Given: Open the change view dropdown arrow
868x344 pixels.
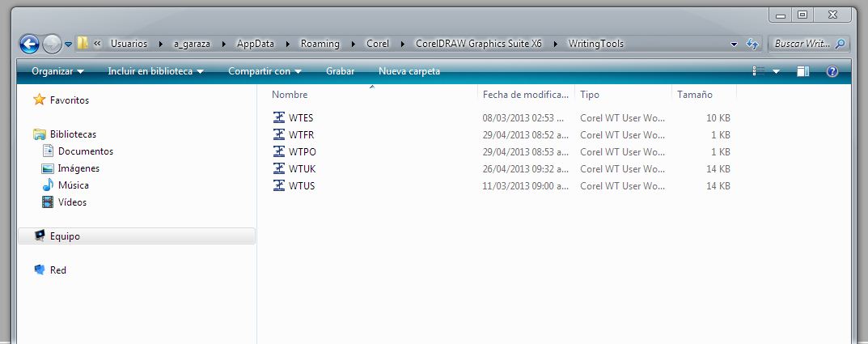Looking at the screenshot, I should coord(777,71).
